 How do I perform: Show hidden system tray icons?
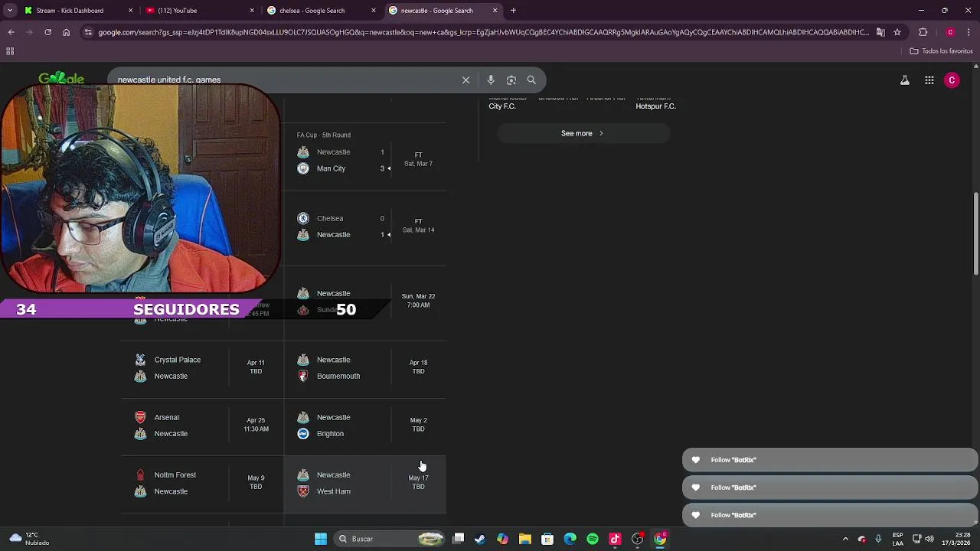845,539
